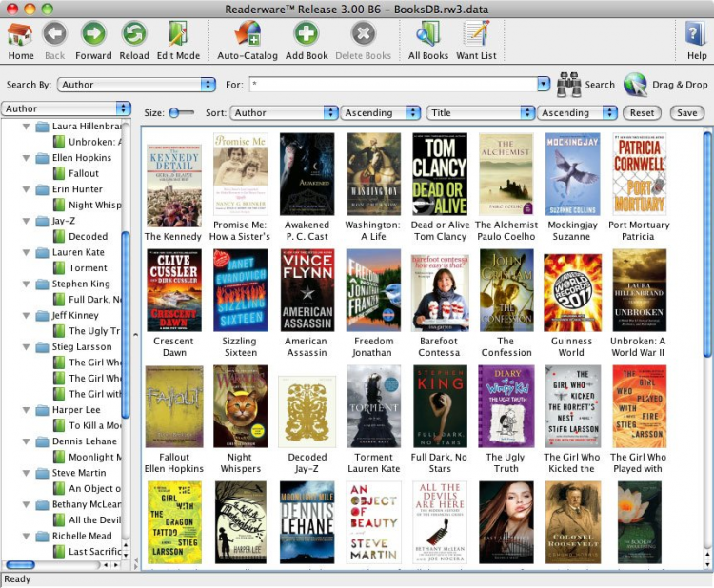Click in the For search field
This screenshot has height=588, width=714.
pyautogui.click(x=393, y=84)
